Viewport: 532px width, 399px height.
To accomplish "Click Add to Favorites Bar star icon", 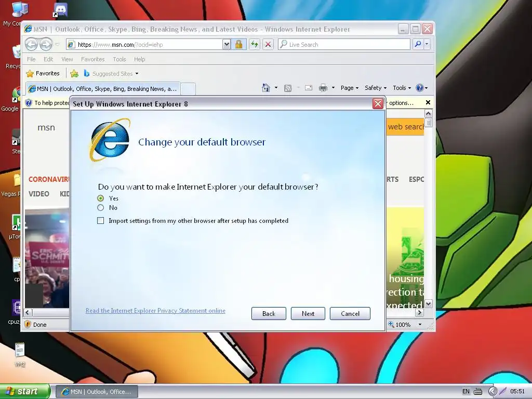I will click(x=74, y=73).
